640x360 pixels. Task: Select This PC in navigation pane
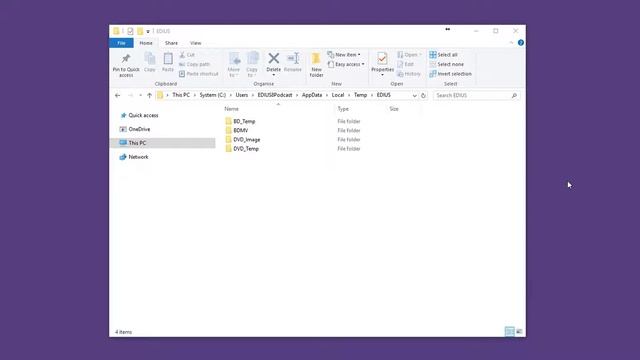pyautogui.click(x=162, y=143)
